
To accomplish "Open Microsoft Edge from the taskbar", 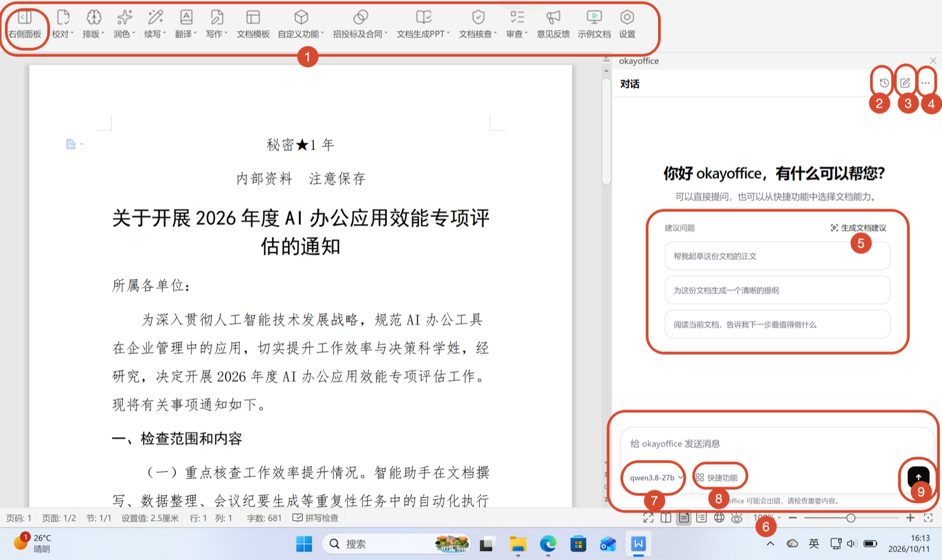I will pos(548,544).
